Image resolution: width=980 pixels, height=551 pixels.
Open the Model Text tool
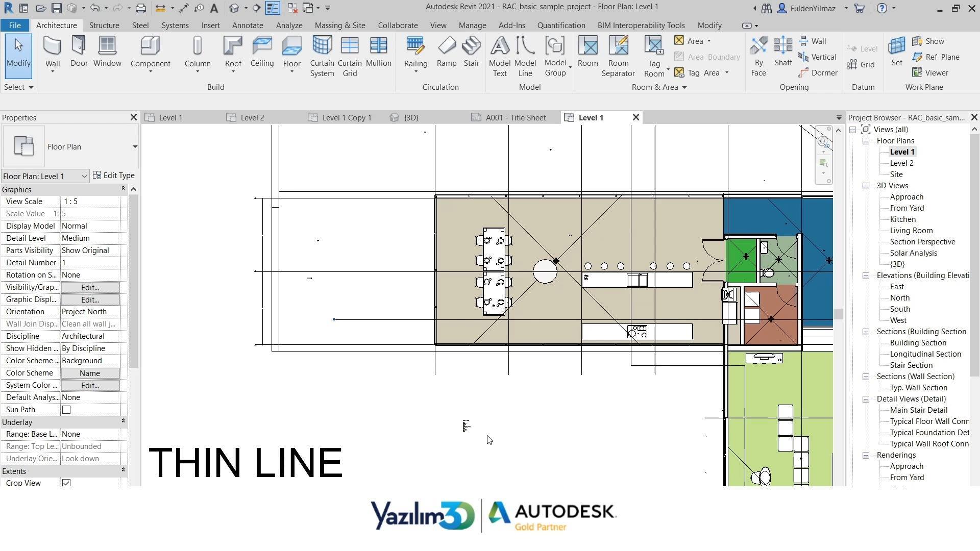(499, 57)
